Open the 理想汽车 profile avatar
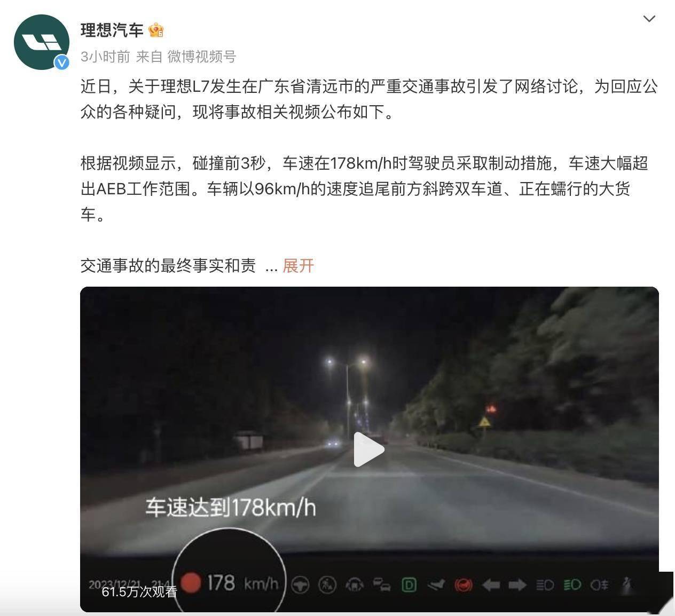 41,42
